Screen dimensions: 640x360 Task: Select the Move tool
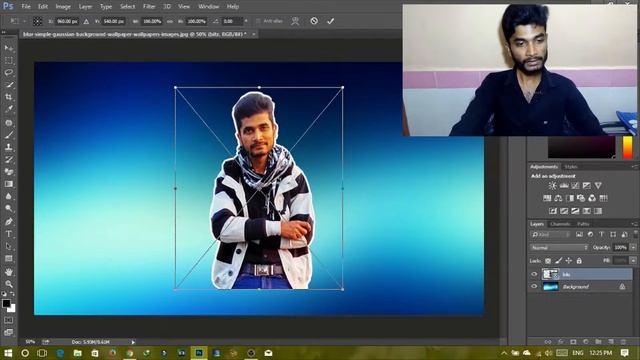pyautogui.click(x=9, y=48)
